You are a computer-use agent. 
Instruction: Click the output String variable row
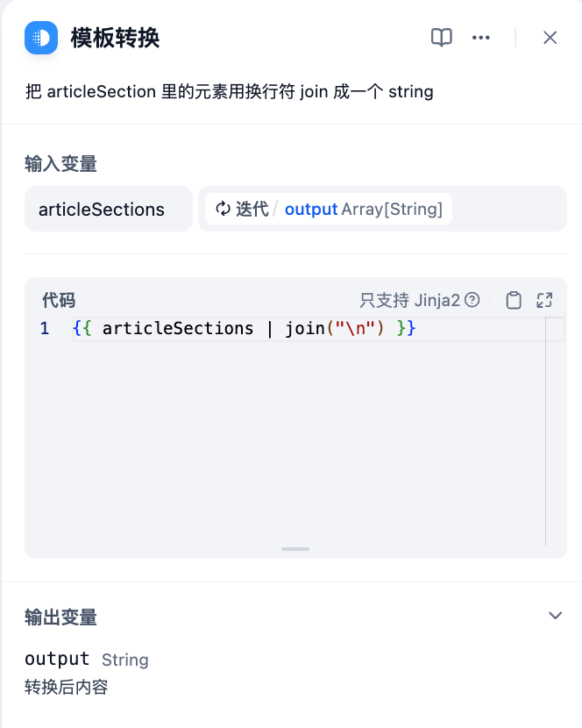pos(87,659)
